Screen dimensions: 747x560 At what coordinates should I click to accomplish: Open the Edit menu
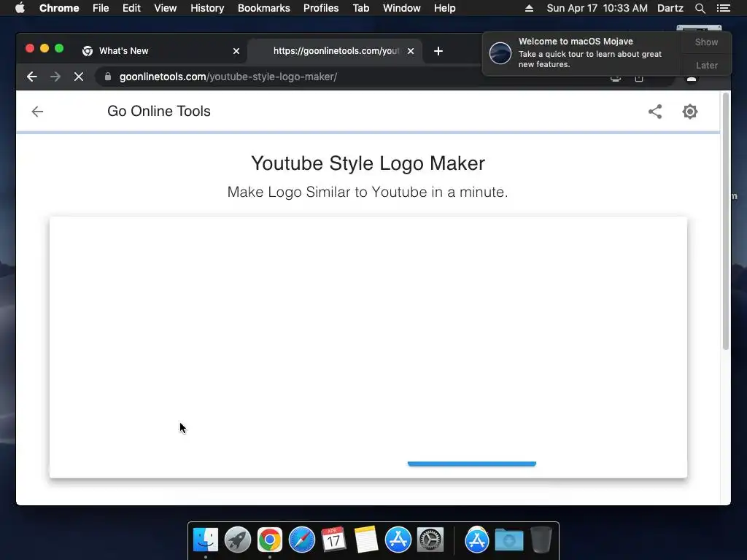[131, 8]
